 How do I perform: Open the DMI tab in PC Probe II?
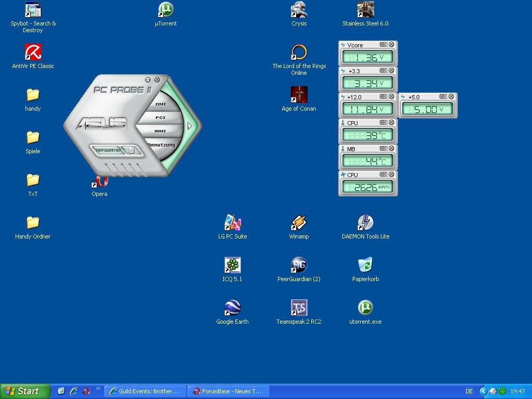[x=161, y=104]
